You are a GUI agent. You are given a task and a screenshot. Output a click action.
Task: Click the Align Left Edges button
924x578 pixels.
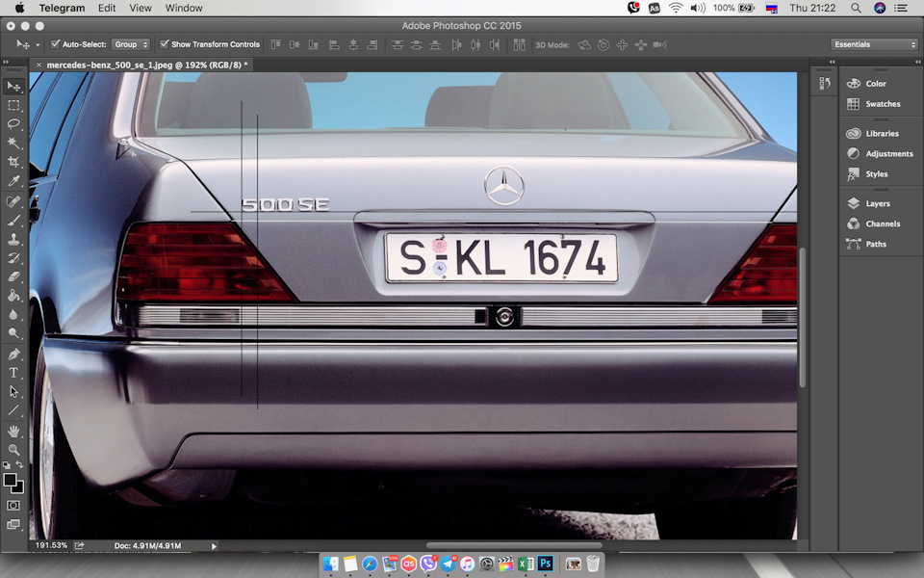tap(334, 45)
